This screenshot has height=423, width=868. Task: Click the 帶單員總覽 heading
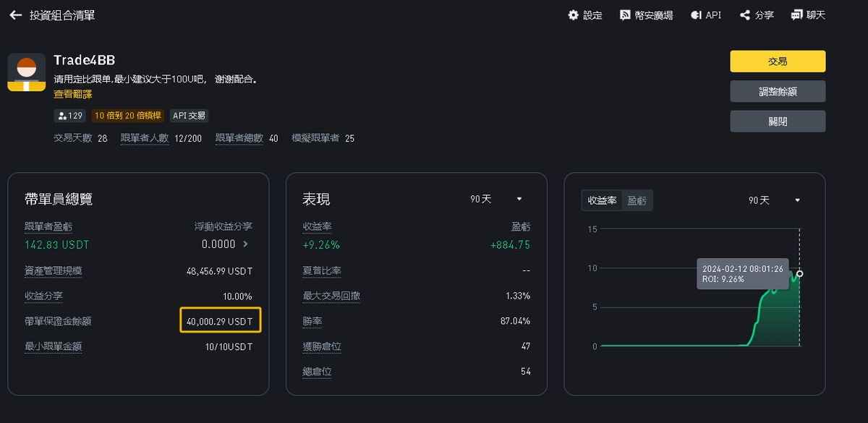[x=59, y=200]
